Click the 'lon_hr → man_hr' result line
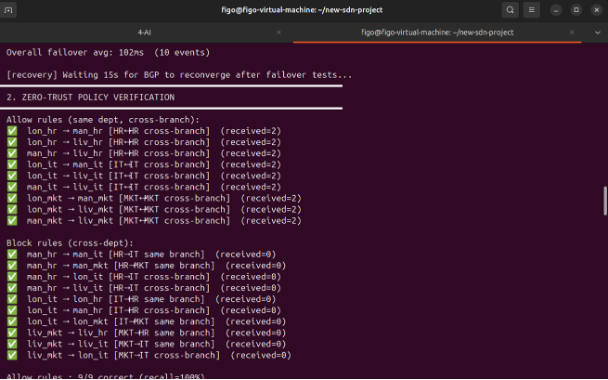608x380 pixels. [143, 131]
